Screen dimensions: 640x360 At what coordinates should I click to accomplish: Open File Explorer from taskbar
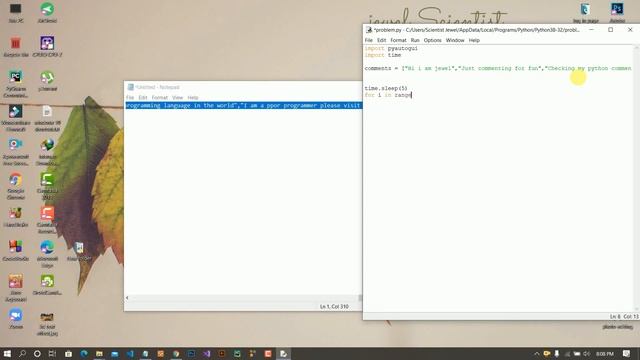(99, 353)
